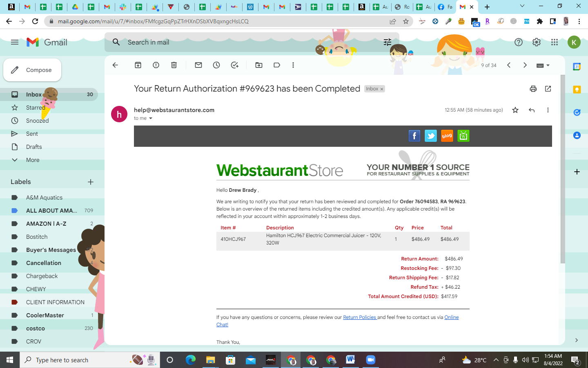Image resolution: width=588 pixels, height=368 pixels.
Task: Open the Google account avatar K
Action: click(x=574, y=42)
